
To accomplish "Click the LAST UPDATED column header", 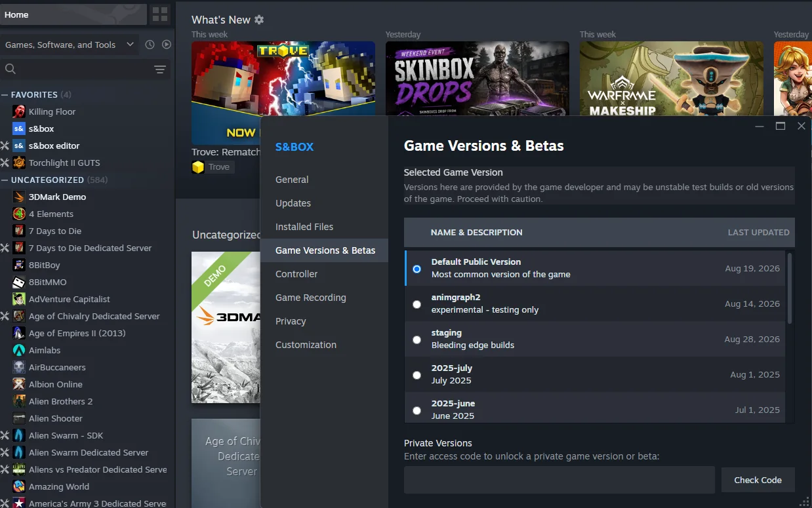I will [759, 232].
